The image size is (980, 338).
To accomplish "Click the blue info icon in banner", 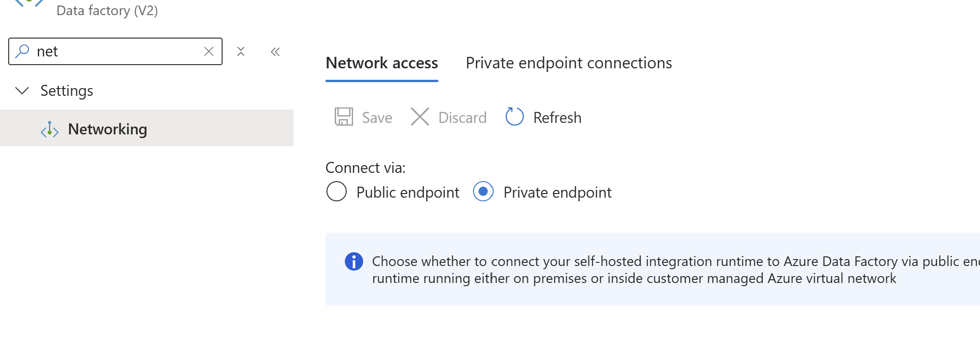I will pyautogui.click(x=354, y=261).
